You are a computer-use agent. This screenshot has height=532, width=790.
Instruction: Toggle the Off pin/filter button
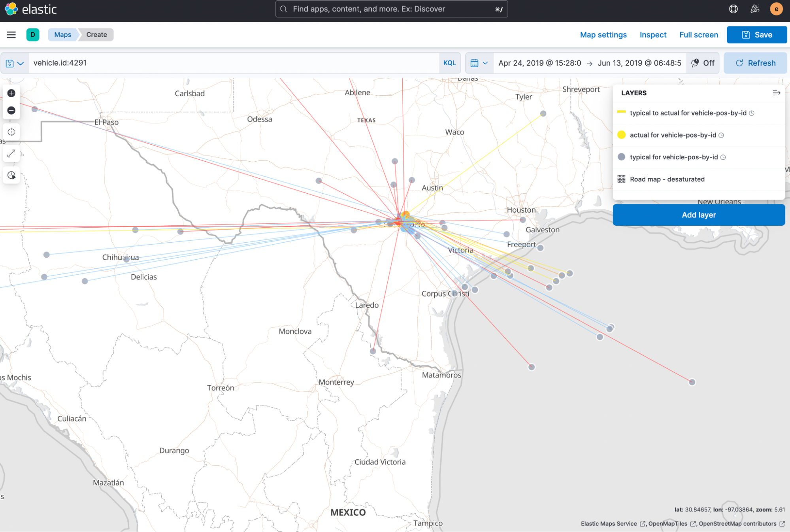click(704, 63)
